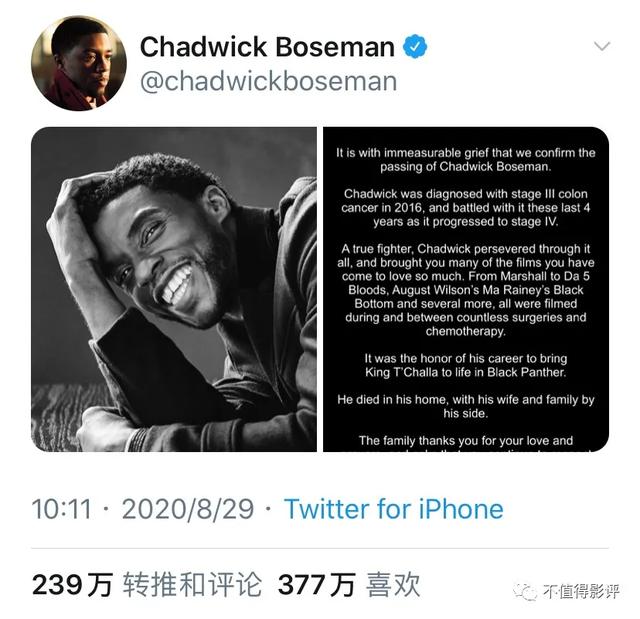
Task: Select the 2020/8/29 date
Action: 188,509
